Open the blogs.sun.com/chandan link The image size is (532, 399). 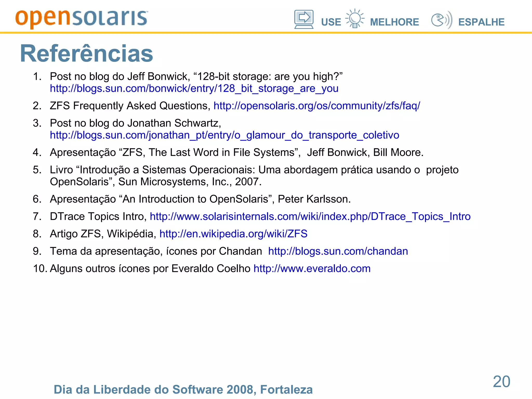click(338, 251)
